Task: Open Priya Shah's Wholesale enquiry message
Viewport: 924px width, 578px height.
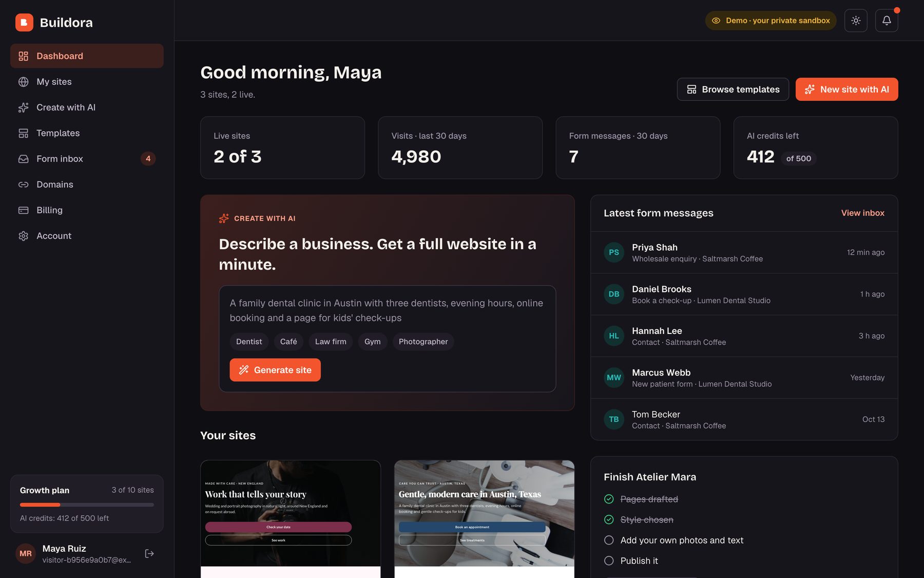Action: tap(744, 252)
